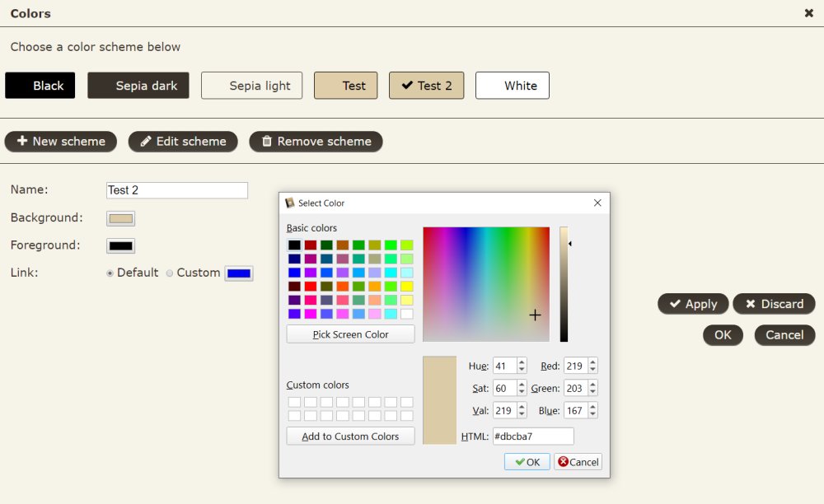Viewport: 824px width, 504px height.
Task: Confirm Colors panel with dark OK button
Action: point(723,335)
